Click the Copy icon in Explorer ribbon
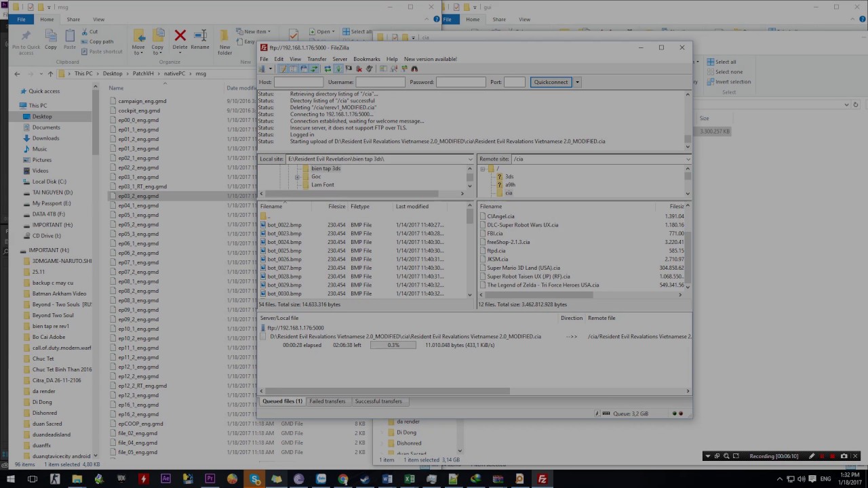The image size is (868, 488). coord(51,39)
